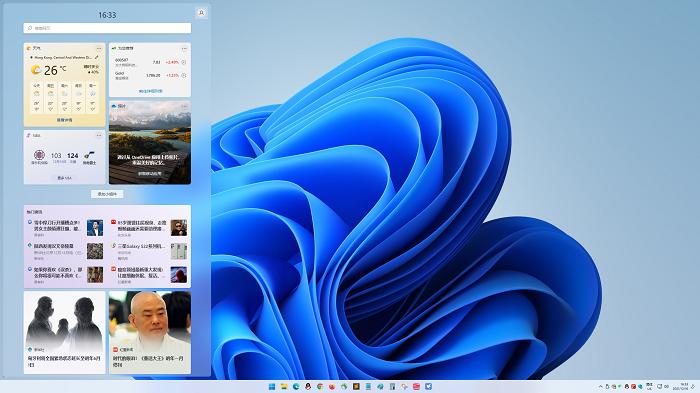Image resolution: width=700 pixels, height=393 pixels.
Task: Show hidden system tray icons chevron
Action: click(600, 386)
